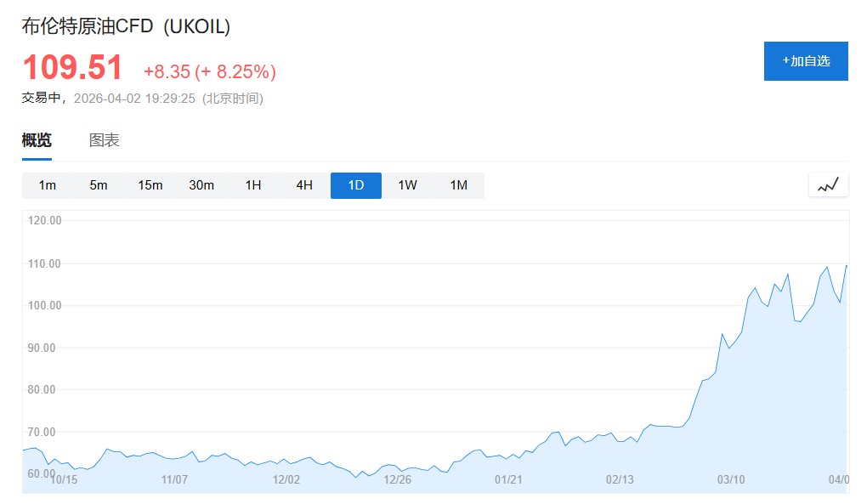Add UKOIL to watchlist with +加自选
Viewport: 867px width, 504px height.
[x=806, y=61]
